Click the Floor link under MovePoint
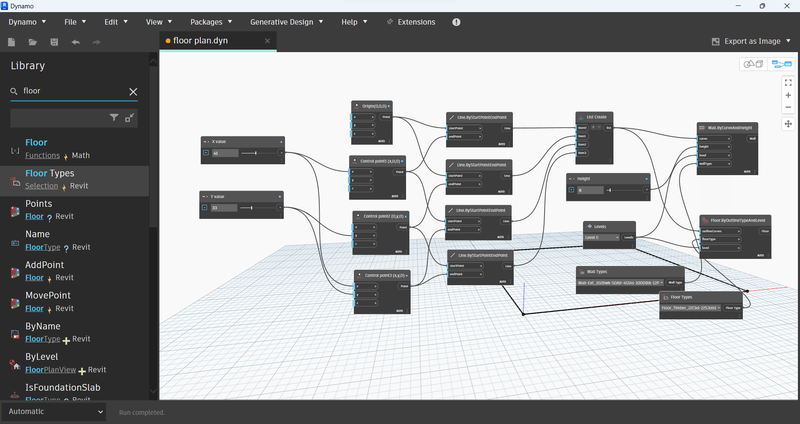Image resolution: width=800 pixels, height=424 pixels. pos(34,308)
